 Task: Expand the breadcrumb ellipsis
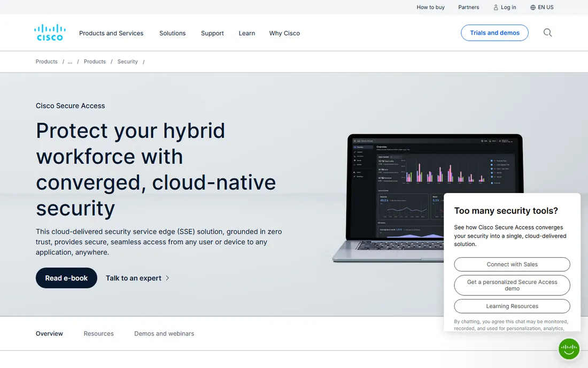pos(69,62)
